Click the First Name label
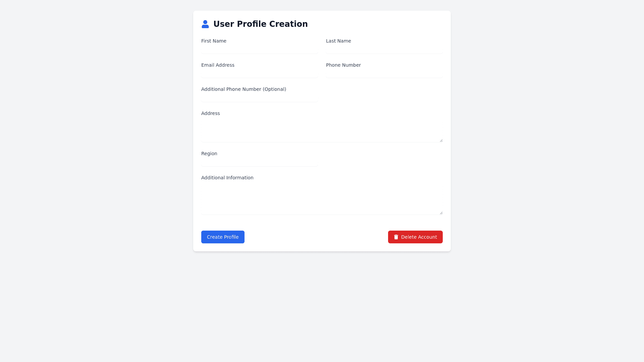Screen dimensions: 644x362 214,41
